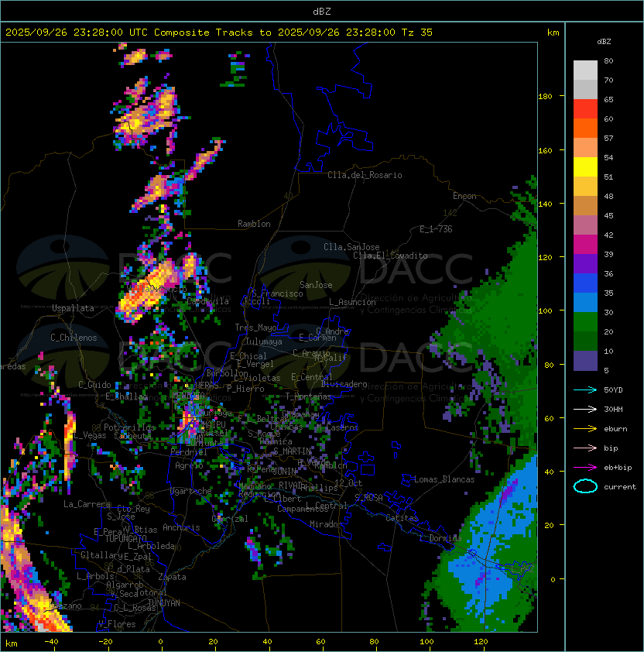Screen dimensions: 644x652
Task: Click the 'S_Francisco' map label
Action: tap(277, 293)
